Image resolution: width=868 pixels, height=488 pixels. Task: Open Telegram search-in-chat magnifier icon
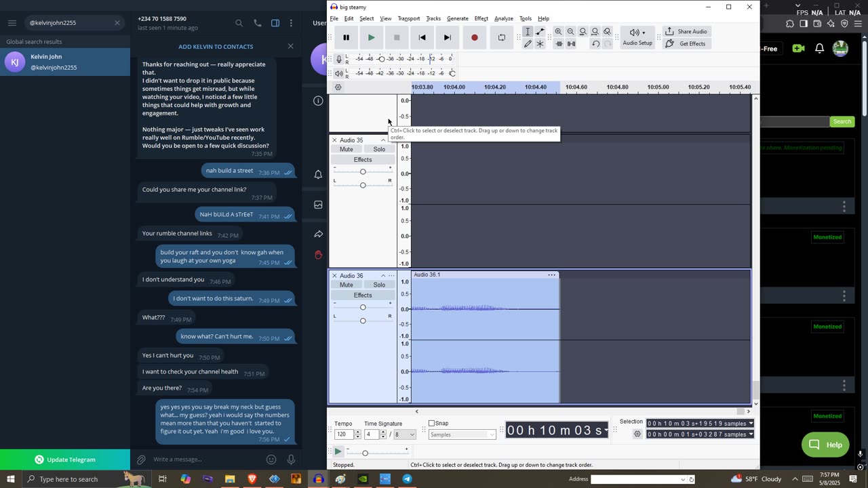(x=239, y=23)
